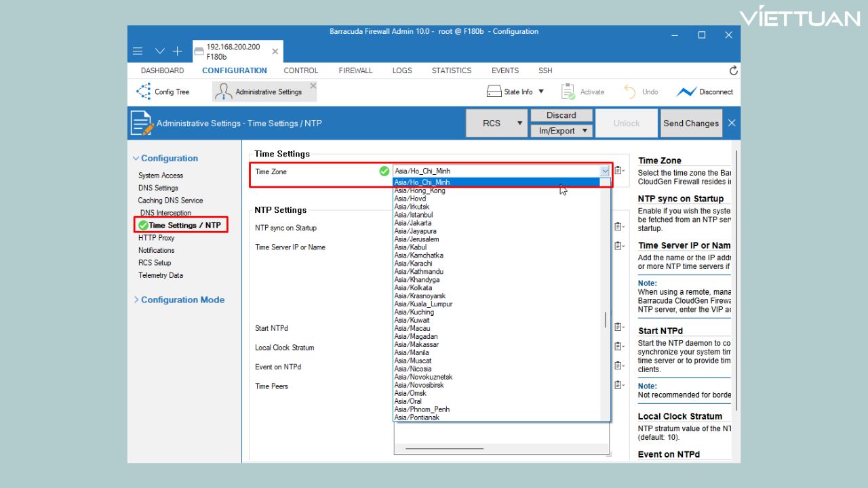Close the Time Settings / NTP configuration bar
Screen dimensions: 868x488
tap(732, 123)
